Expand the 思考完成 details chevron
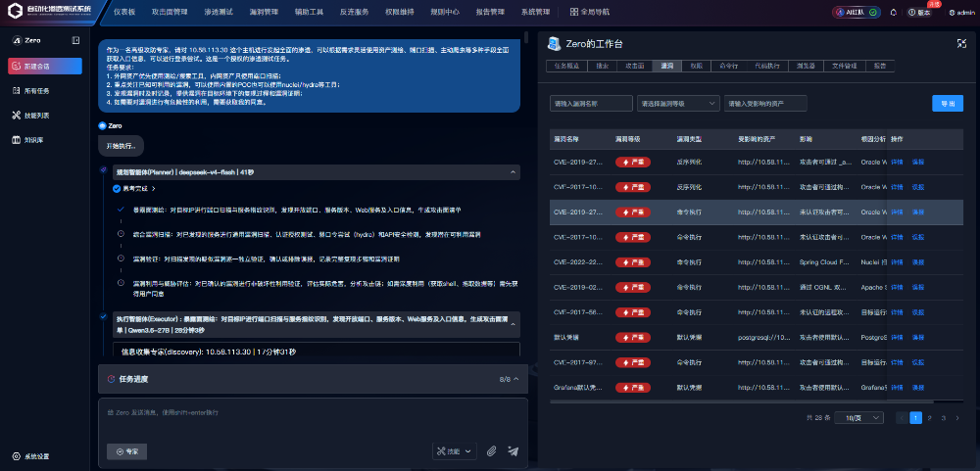980x471 pixels. [x=154, y=188]
